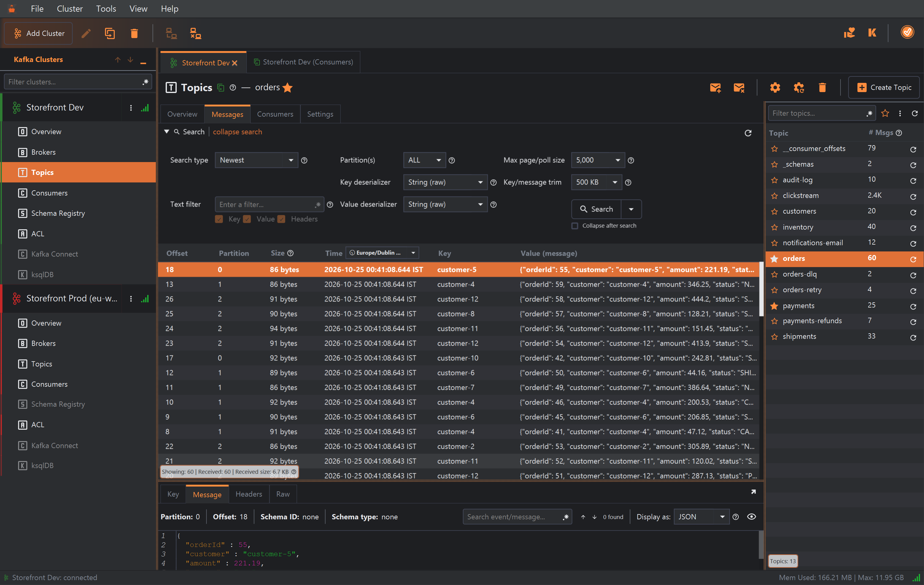
Task: Jump to next match down arrow in message search
Action: (x=595, y=517)
